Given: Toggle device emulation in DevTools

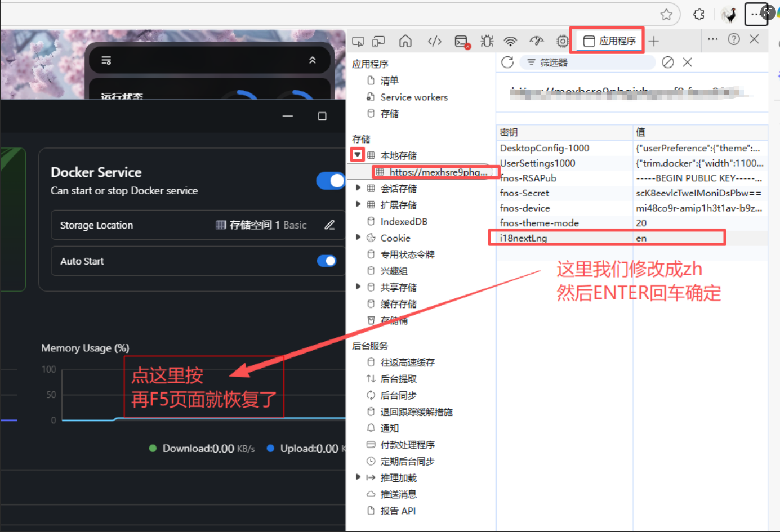Looking at the screenshot, I should [378, 41].
